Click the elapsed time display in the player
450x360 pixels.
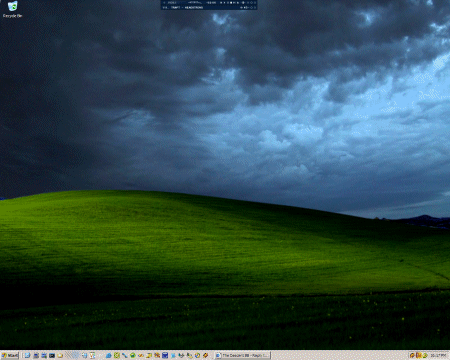coord(211,3)
